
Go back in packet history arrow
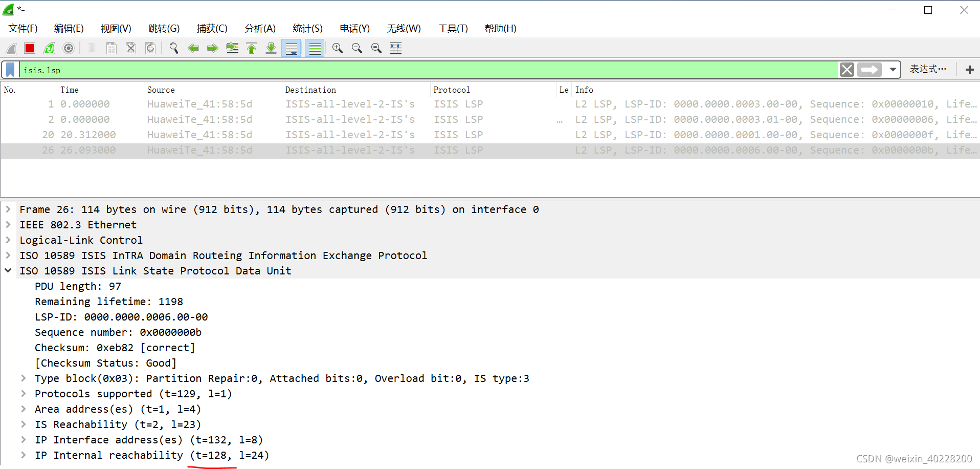tap(193, 48)
